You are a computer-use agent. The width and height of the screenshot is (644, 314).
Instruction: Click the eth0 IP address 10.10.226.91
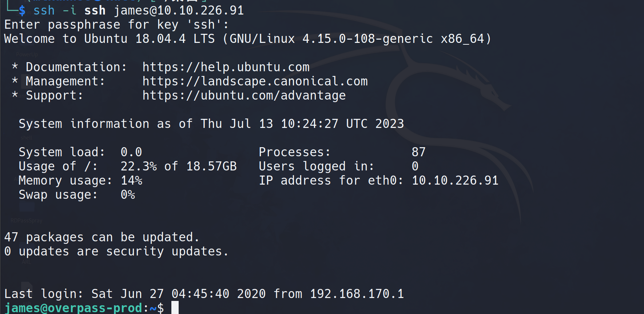(x=455, y=181)
